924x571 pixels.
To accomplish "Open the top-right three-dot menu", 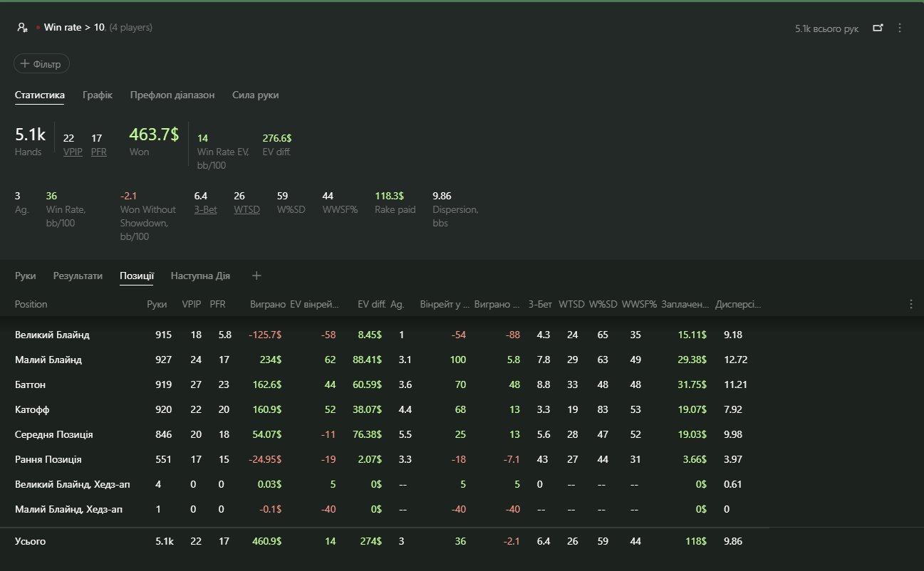I will click(900, 28).
